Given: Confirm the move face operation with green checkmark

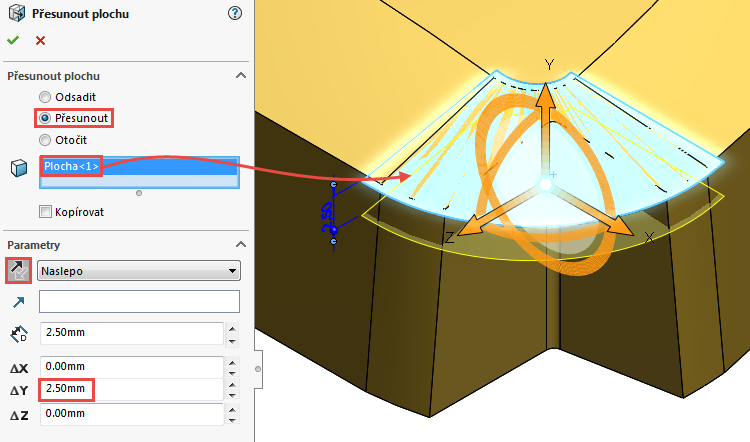Looking at the screenshot, I should click(13, 41).
